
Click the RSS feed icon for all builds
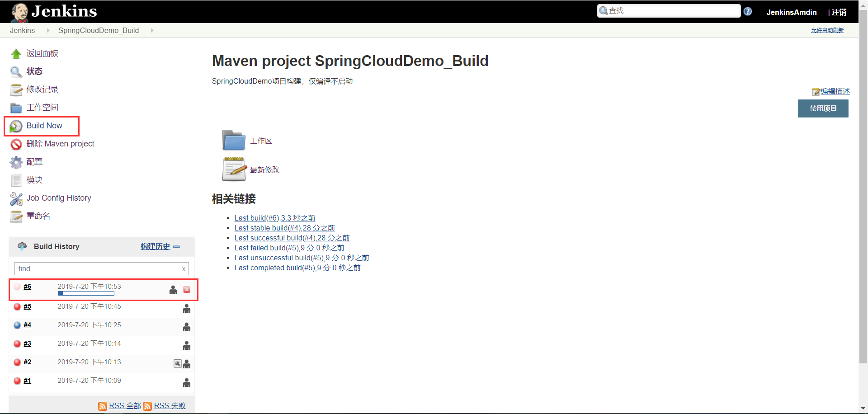pyautogui.click(x=103, y=406)
